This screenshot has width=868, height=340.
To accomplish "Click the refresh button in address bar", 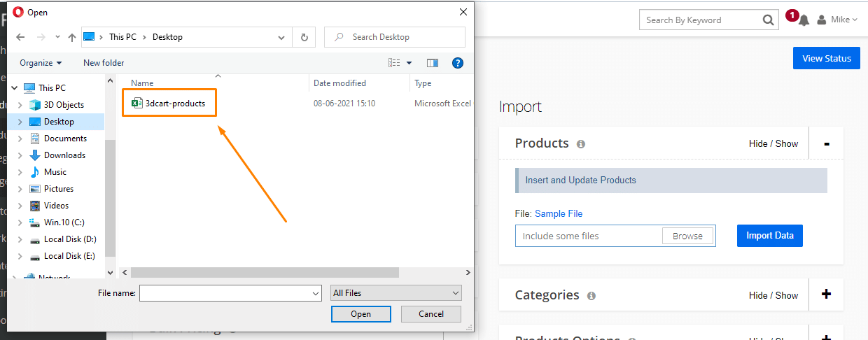I will [304, 37].
